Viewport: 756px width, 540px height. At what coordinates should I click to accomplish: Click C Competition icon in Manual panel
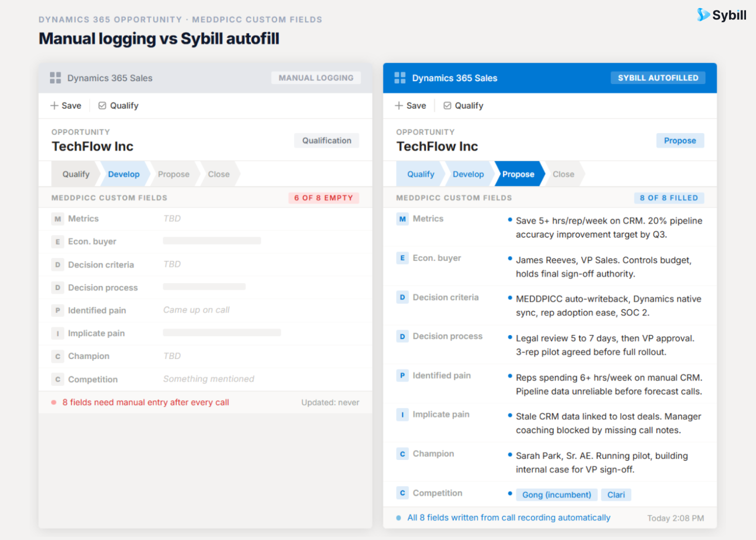tap(57, 379)
